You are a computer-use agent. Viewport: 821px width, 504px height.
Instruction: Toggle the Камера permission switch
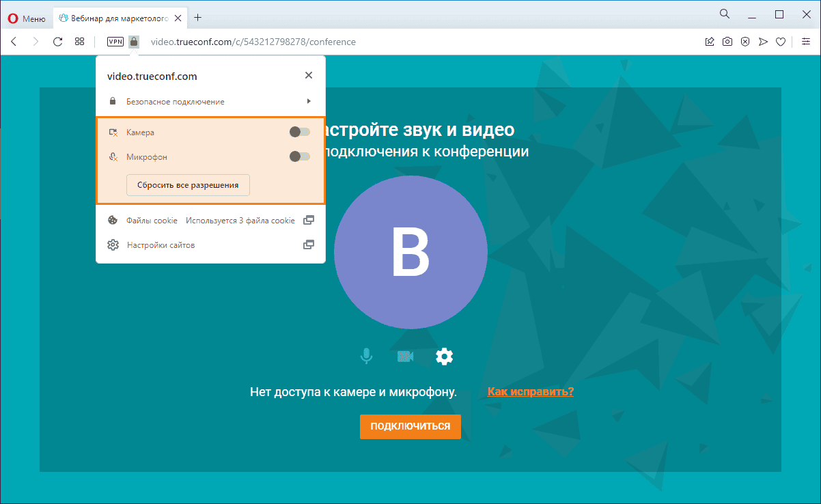300,132
